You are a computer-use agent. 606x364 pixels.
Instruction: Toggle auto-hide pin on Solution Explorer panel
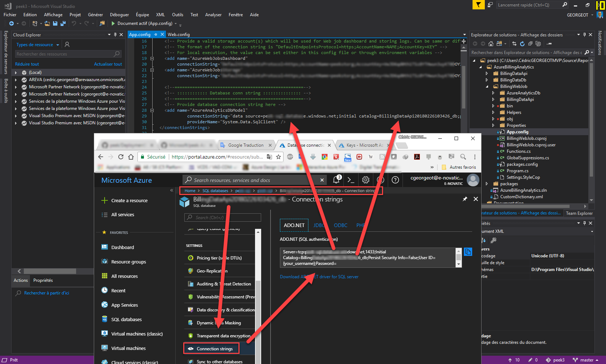584,35
